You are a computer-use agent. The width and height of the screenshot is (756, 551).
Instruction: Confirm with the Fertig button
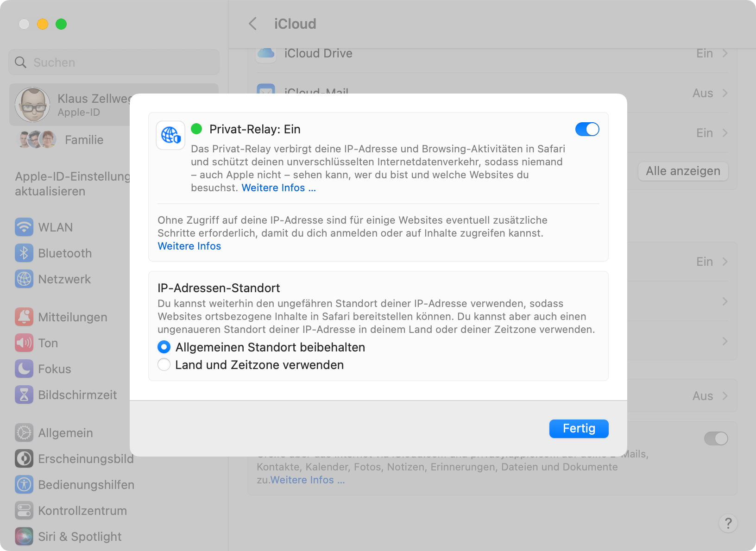579,428
